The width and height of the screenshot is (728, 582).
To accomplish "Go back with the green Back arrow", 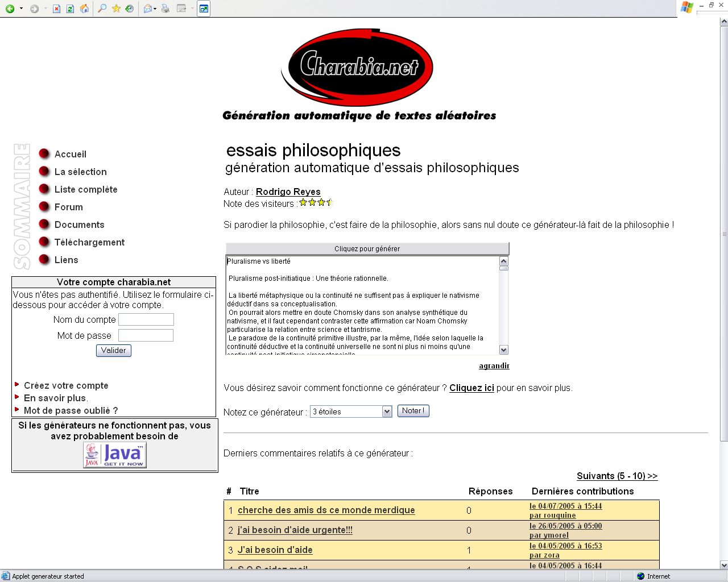I will coord(10,9).
